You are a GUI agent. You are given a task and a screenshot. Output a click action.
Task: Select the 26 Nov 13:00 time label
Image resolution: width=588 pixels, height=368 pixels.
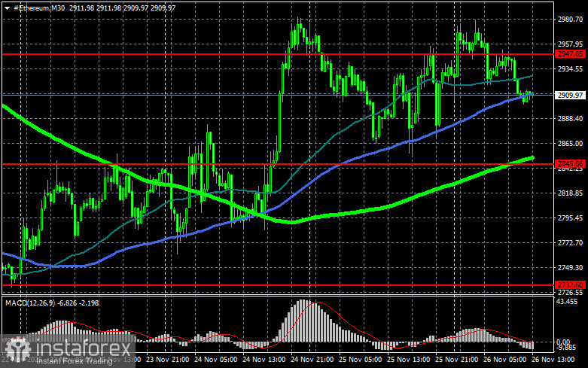point(553,360)
